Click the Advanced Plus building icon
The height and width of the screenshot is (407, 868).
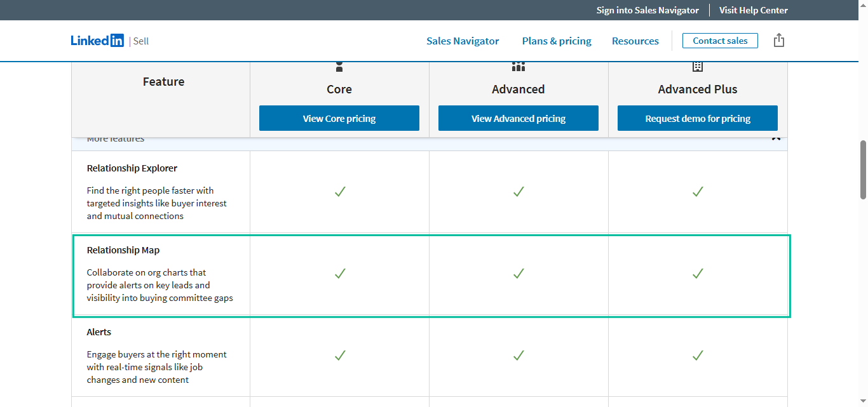(697, 66)
